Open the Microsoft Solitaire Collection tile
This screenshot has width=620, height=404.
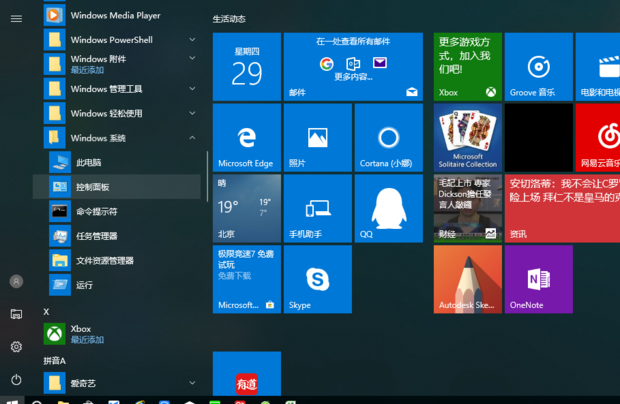(x=467, y=138)
